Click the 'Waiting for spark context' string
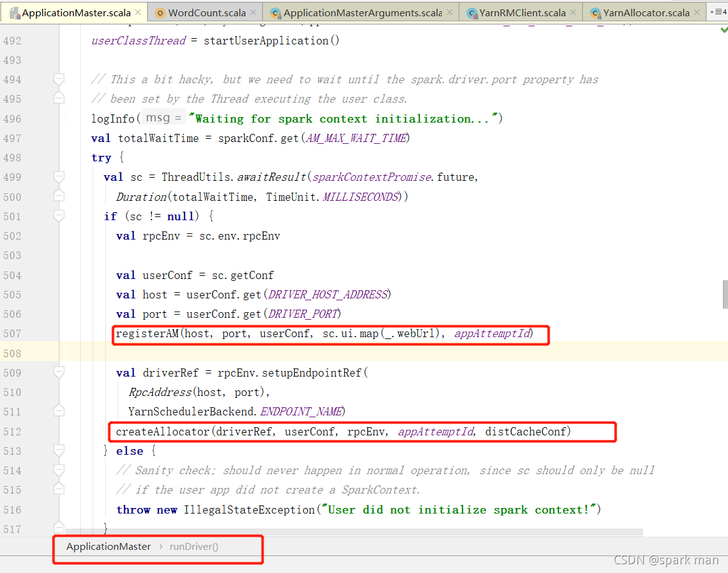This screenshot has width=728, height=573. tap(342, 119)
